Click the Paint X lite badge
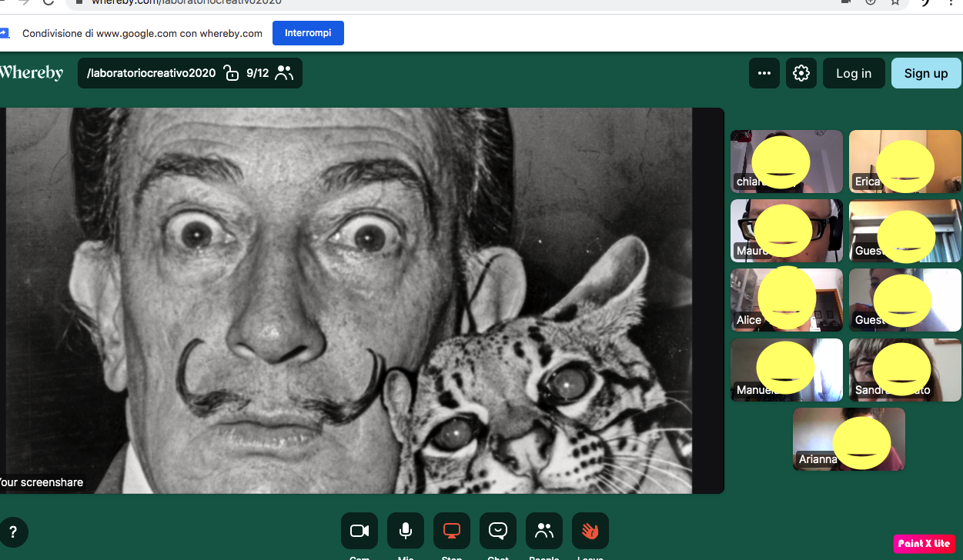The width and height of the screenshot is (963, 560). 925,544
